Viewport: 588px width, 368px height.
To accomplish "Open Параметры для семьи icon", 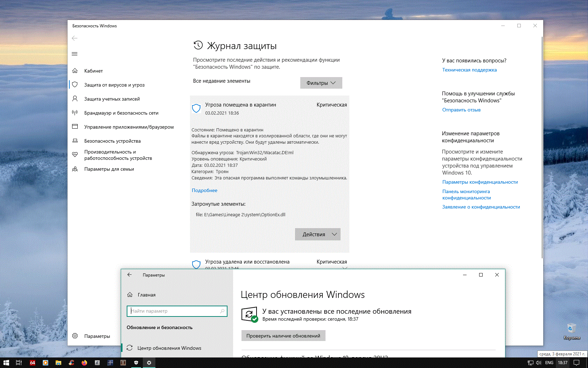I will [x=75, y=169].
